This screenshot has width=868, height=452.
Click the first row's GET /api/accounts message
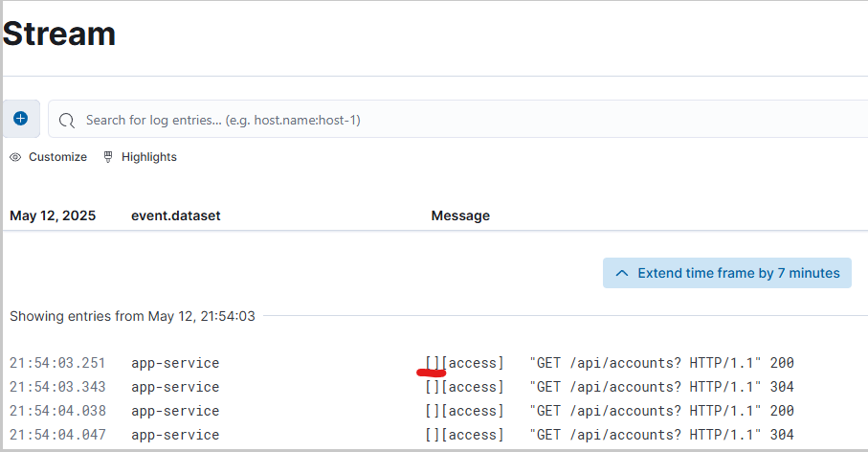click(644, 363)
